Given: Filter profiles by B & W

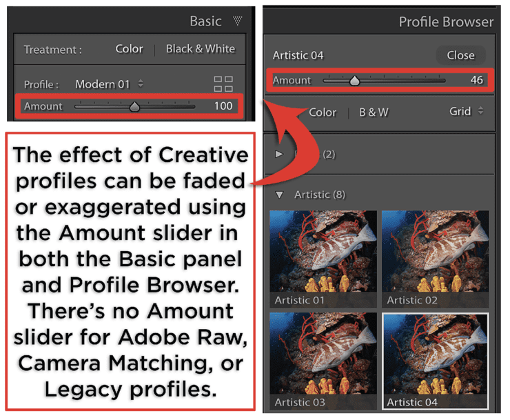Looking at the screenshot, I should [374, 112].
